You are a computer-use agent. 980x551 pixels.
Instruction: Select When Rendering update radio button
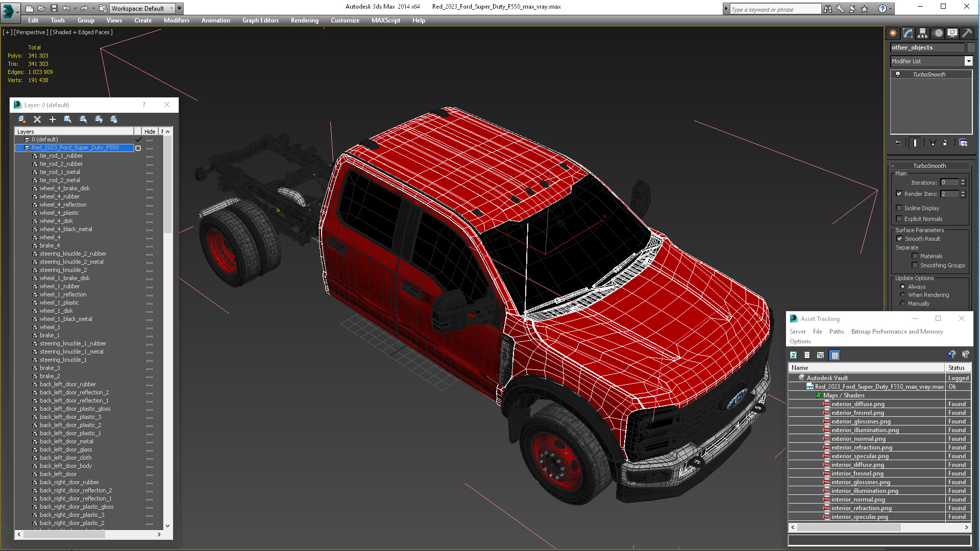click(x=903, y=295)
